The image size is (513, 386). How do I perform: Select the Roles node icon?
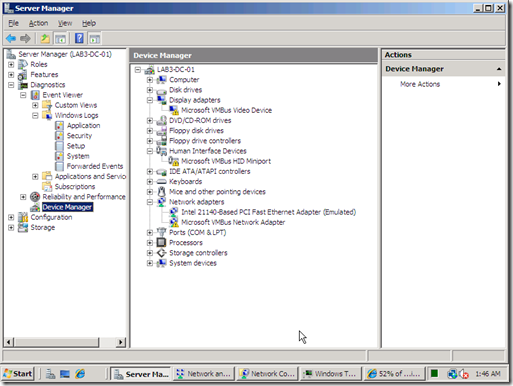(23, 64)
